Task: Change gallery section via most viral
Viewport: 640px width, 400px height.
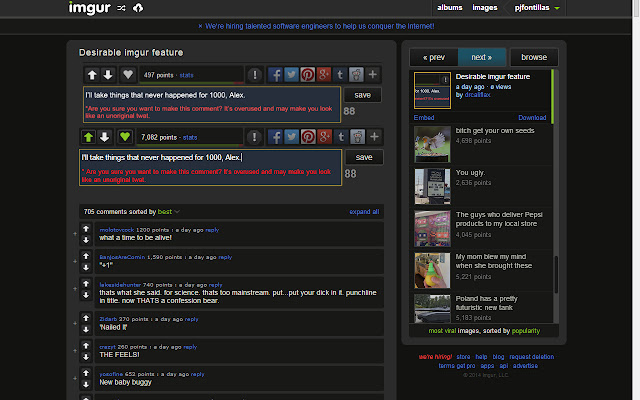Action: point(442,331)
